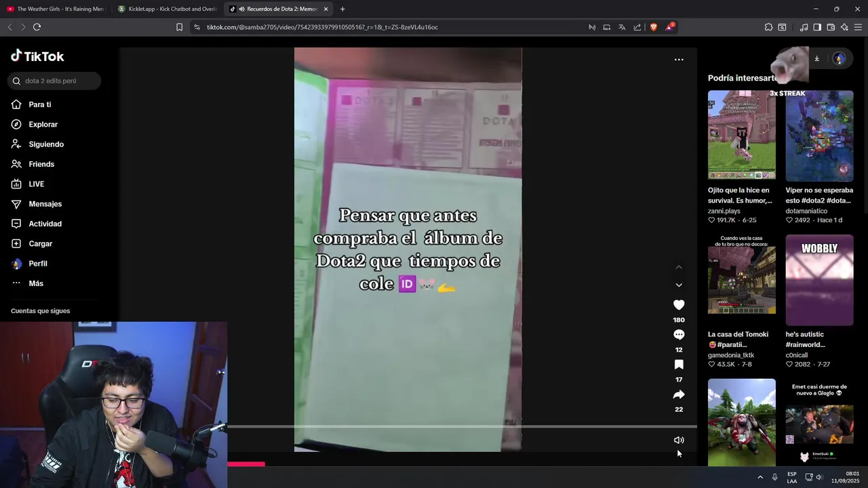Viewport: 868px width, 488px height.
Task: Click the TikTok search field
Action: coord(54,81)
